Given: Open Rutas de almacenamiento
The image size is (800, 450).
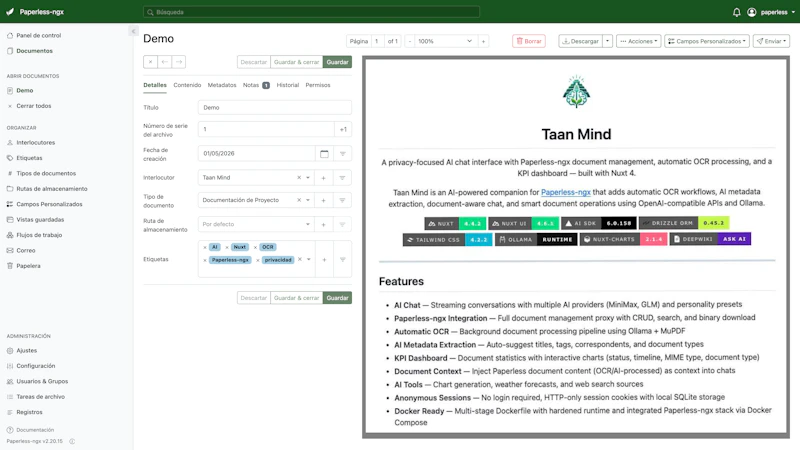Looking at the screenshot, I should click(47, 189).
